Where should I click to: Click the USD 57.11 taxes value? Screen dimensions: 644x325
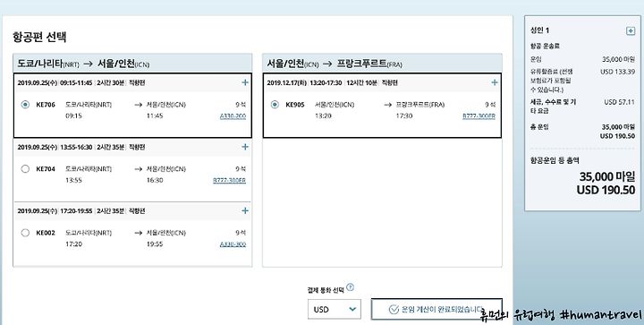coord(619,102)
